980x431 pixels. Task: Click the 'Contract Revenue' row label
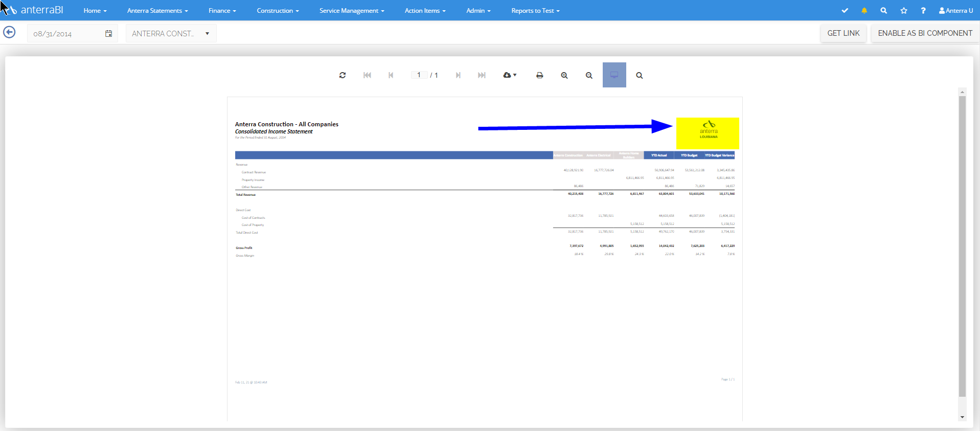point(254,172)
